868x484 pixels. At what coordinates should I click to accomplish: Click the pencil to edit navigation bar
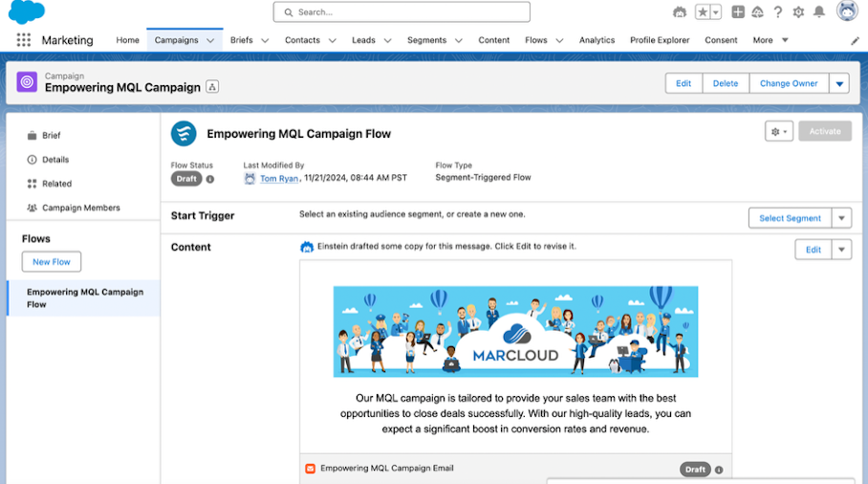(855, 40)
